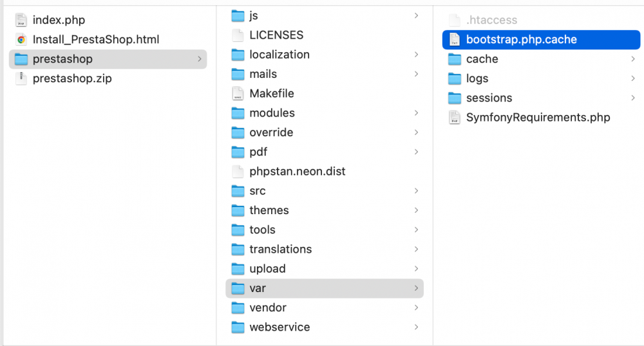The height and width of the screenshot is (346, 644).
Task: Click the Chrome icon beside Install_PrestaShop.html
Action: [x=21, y=39]
